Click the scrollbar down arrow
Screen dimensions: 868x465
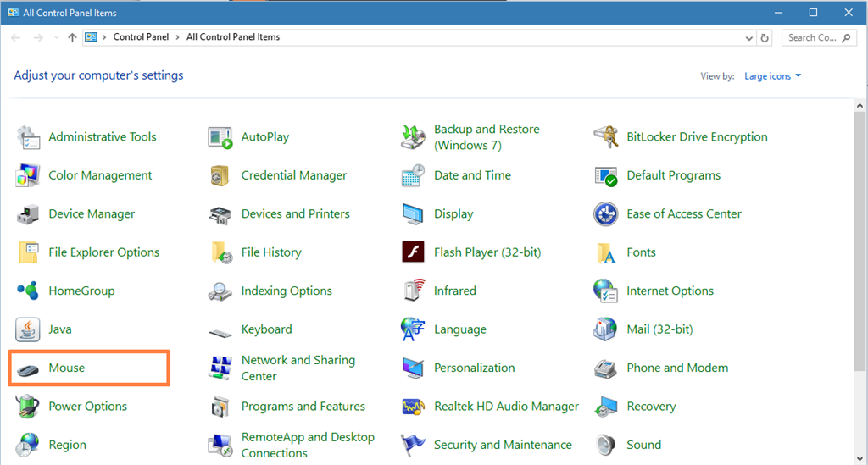tap(860, 458)
